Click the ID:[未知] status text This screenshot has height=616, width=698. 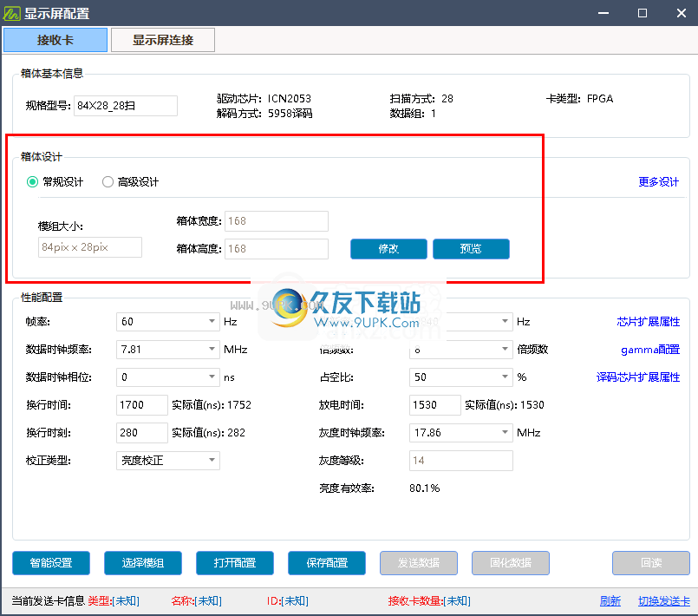(288, 601)
